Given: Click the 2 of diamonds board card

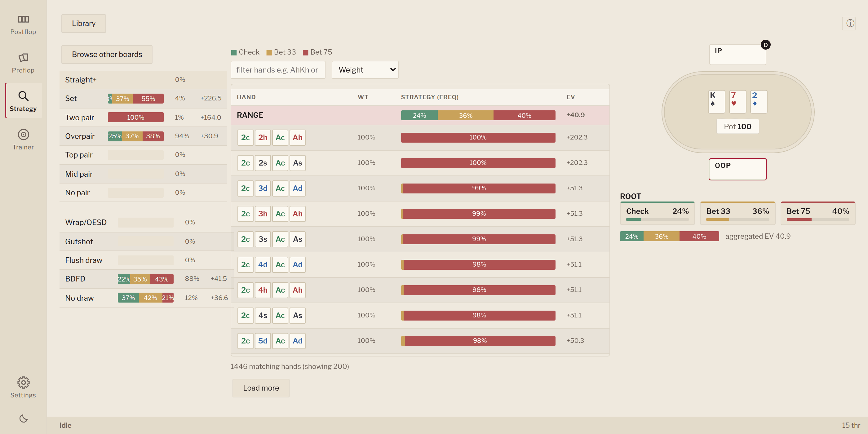Looking at the screenshot, I should click(x=759, y=102).
